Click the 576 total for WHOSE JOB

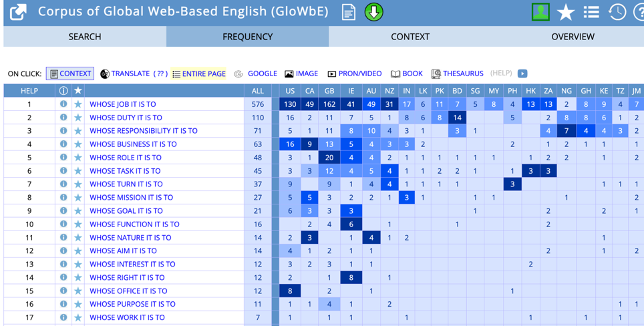[x=257, y=104]
